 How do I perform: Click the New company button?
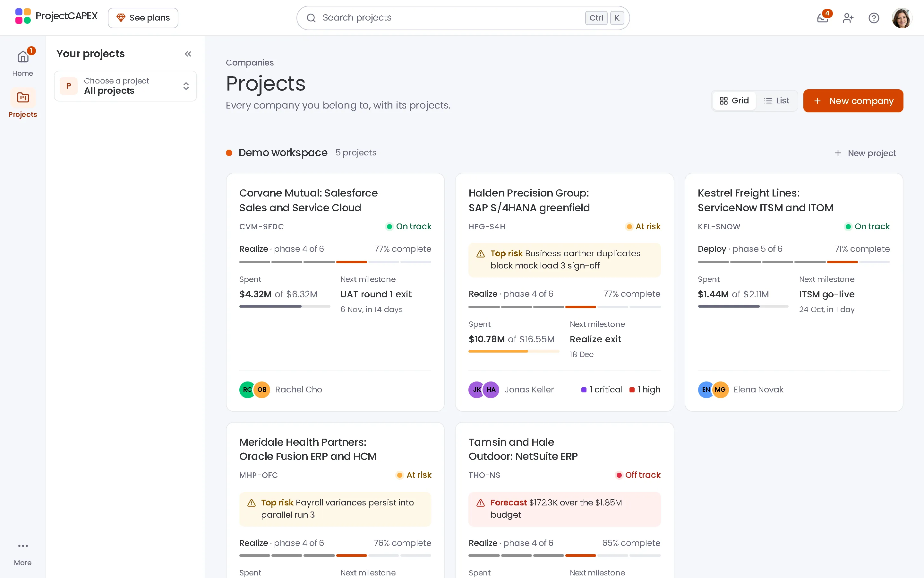tap(853, 101)
